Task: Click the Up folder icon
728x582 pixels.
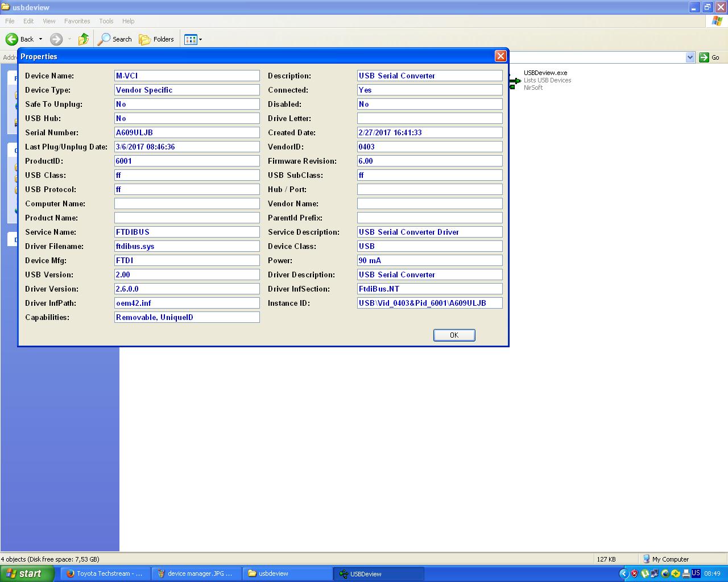Action: pyautogui.click(x=84, y=39)
